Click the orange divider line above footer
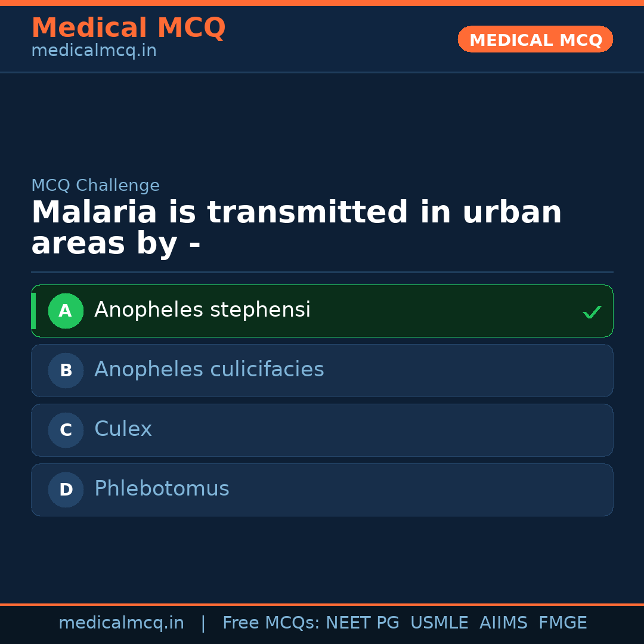The image size is (644, 644). click(x=322, y=603)
